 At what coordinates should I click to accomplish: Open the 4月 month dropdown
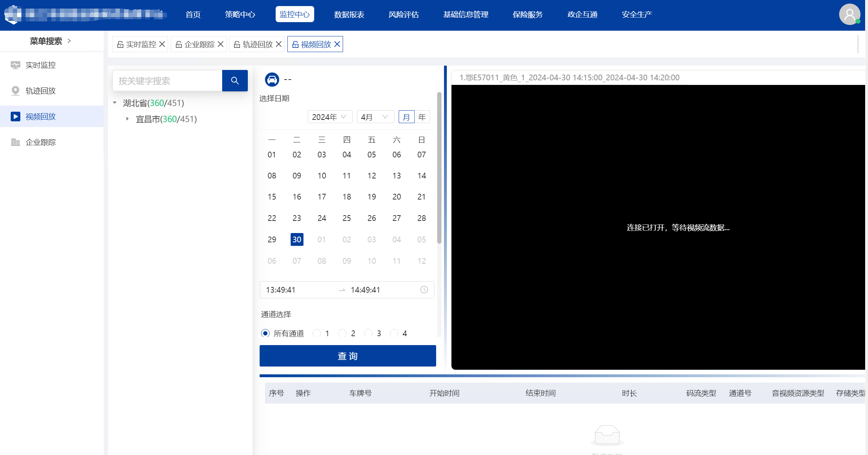[x=375, y=117]
